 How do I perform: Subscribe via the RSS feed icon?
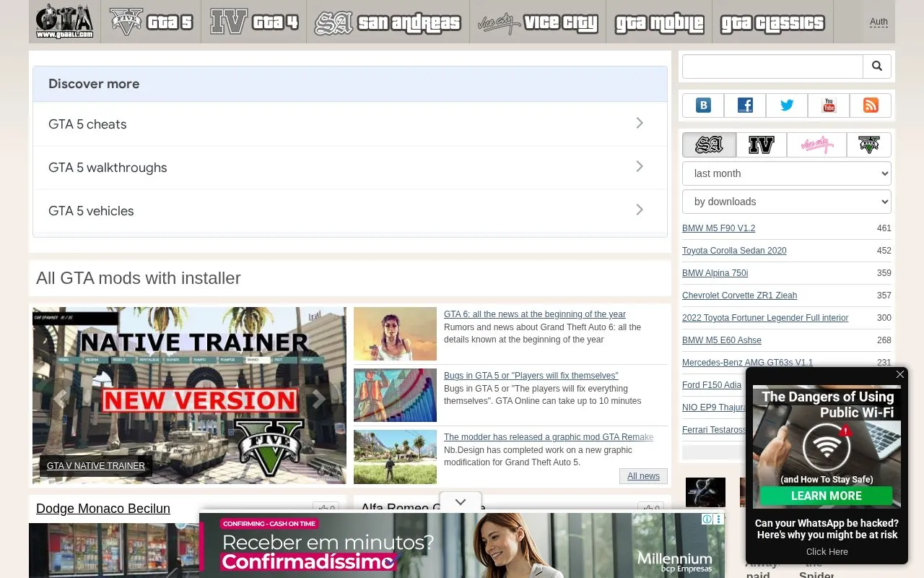871,105
